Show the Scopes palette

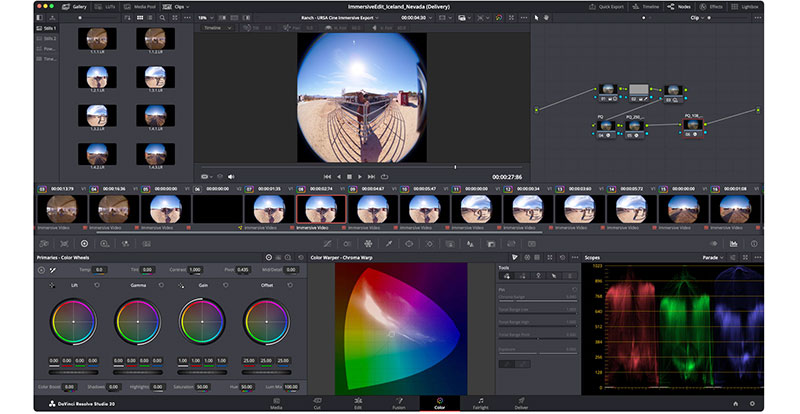pos(734,244)
